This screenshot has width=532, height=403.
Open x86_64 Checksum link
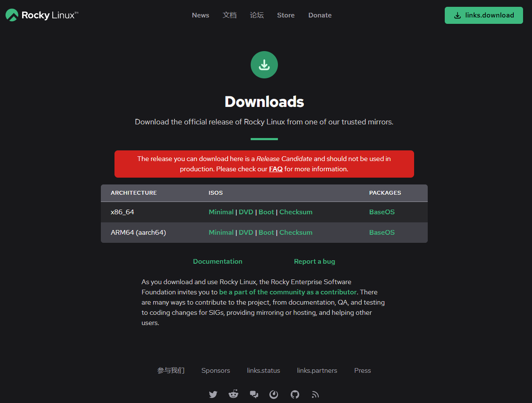(296, 212)
